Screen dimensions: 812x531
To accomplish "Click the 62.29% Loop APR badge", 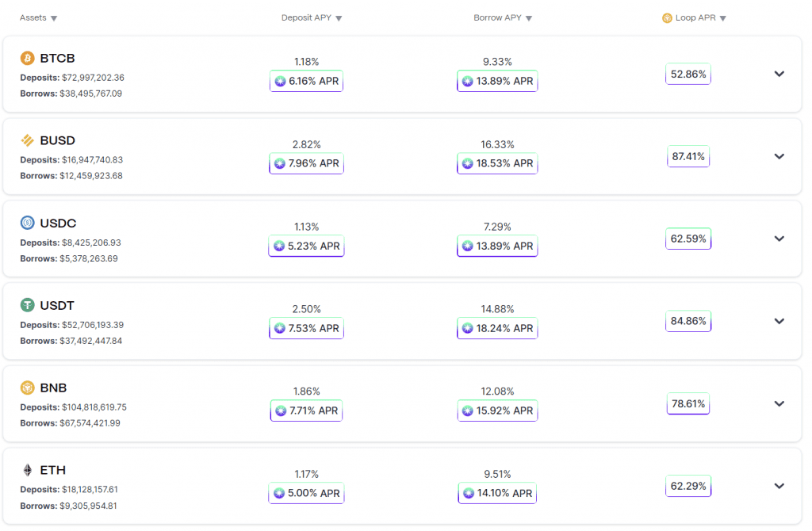I will click(x=688, y=486).
